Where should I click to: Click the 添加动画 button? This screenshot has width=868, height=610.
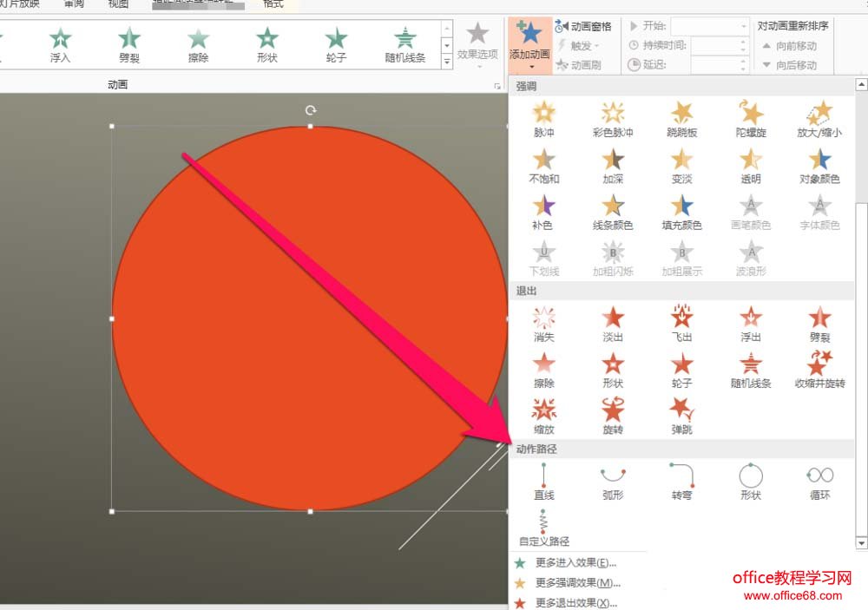(529, 45)
